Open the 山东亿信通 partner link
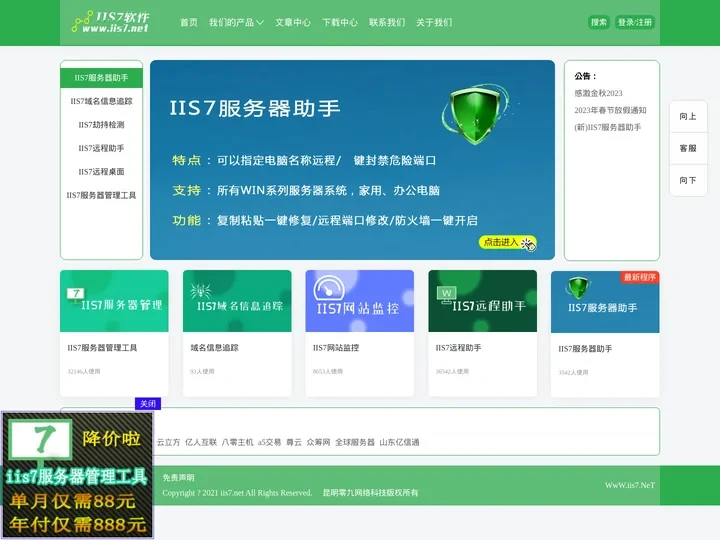 click(399, 442)
